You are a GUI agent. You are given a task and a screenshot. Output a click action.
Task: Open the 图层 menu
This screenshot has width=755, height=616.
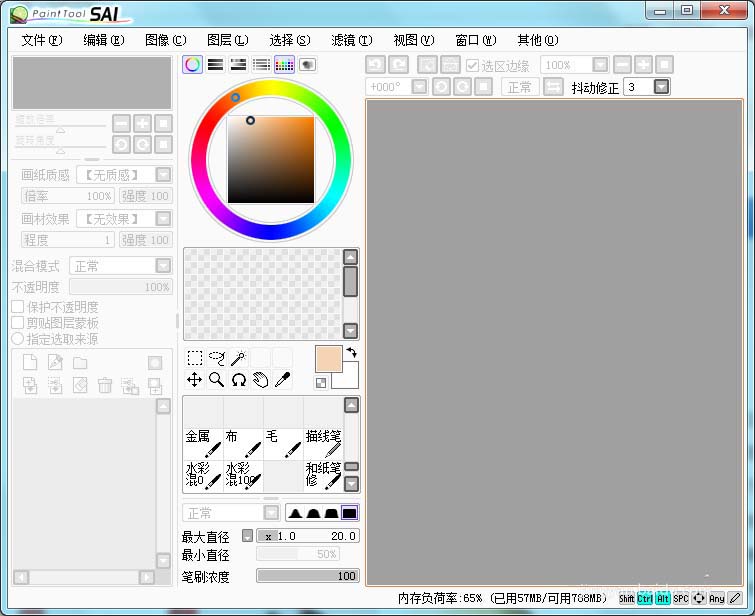click(x=227, y=40)
